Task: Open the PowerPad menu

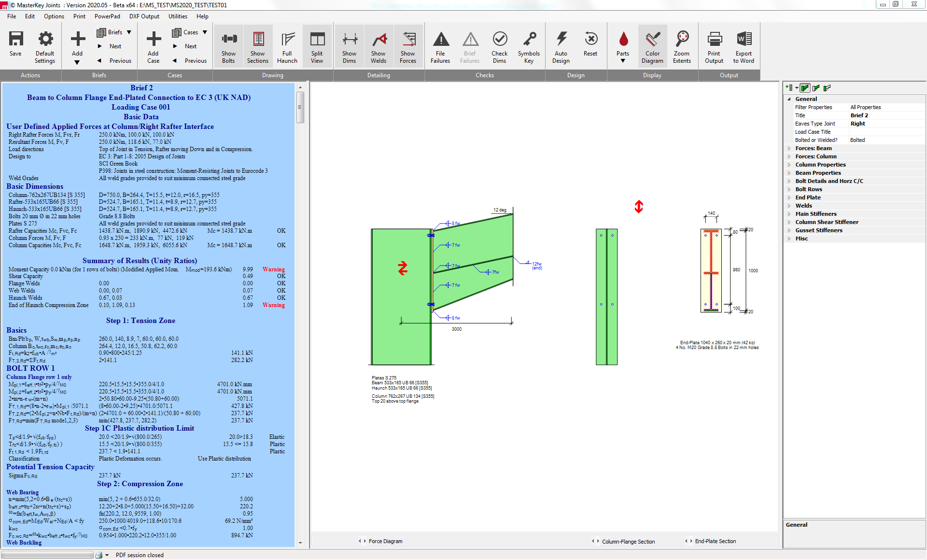Action: click(107, 16)
